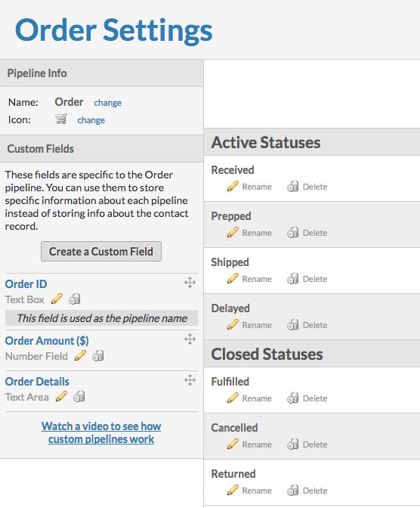Rename the Shipped status
The height and width of the screenshot is (508, 420).
tap(249, 279)
